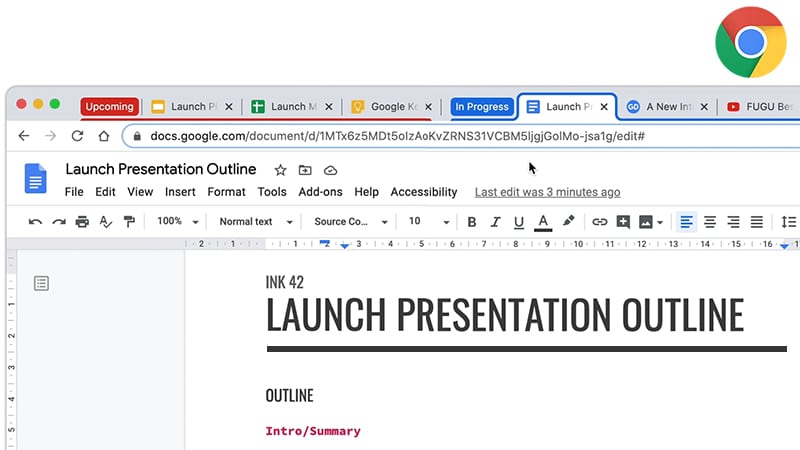
Task: Open the document outline panel icon
Action: point(41,284)
